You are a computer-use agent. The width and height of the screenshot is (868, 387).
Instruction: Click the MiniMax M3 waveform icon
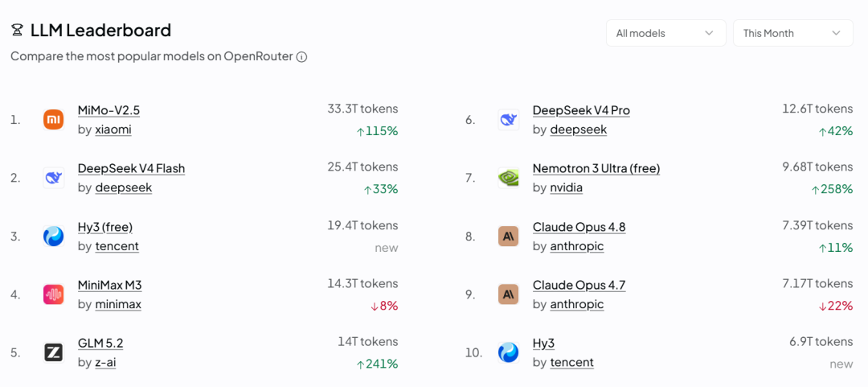(x=54, y=294)
